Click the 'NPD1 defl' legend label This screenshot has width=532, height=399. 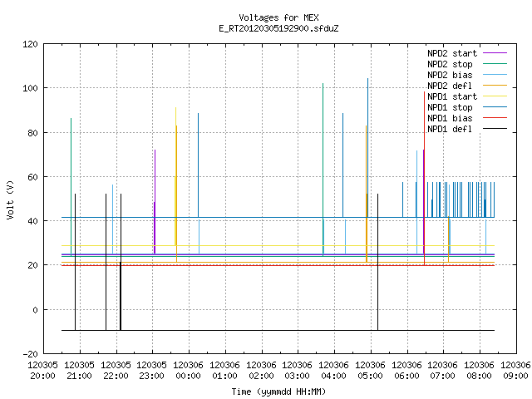[x=450, y=130]
